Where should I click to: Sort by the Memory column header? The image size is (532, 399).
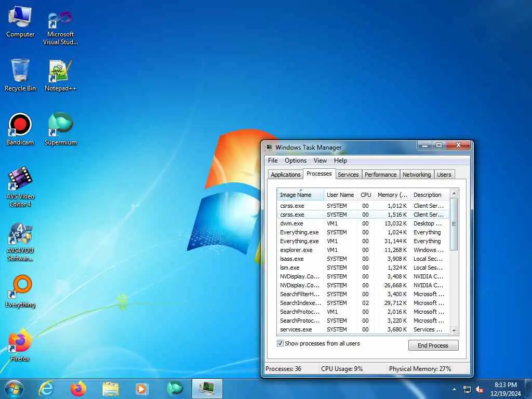click(x=393, y=195)
